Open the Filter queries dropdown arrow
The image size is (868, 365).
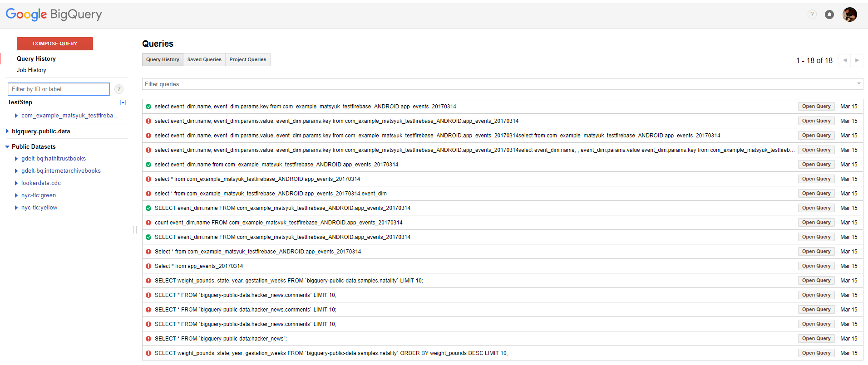click(x=858, y=84)
